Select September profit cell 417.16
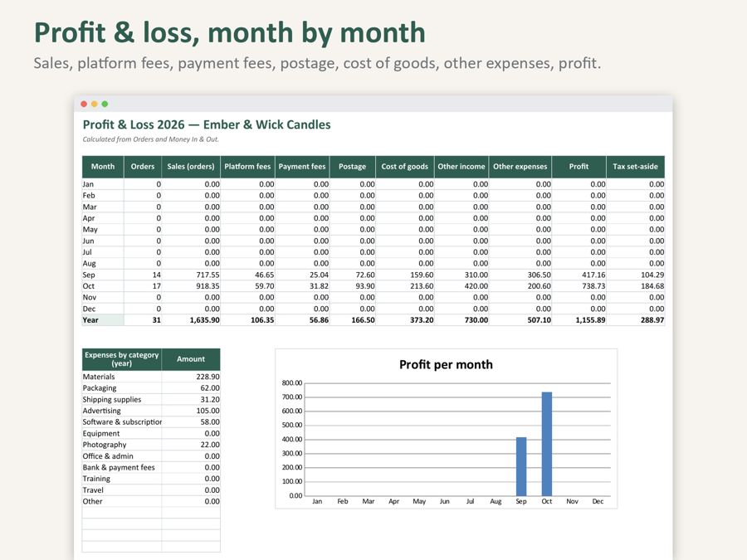Image resolution: width=747 pixels, height=560 pixels. tap(579, 275)
